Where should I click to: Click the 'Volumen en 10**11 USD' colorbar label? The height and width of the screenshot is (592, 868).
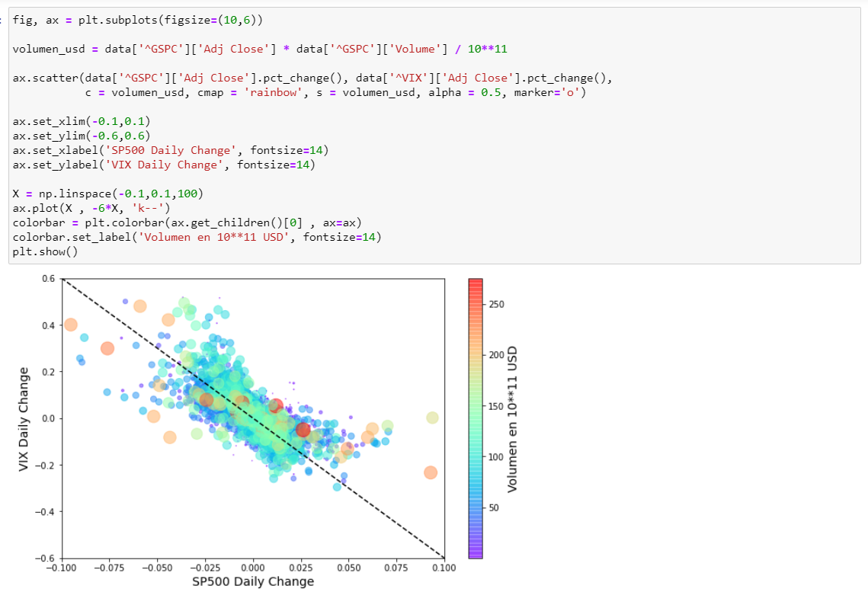coord(513,418)
